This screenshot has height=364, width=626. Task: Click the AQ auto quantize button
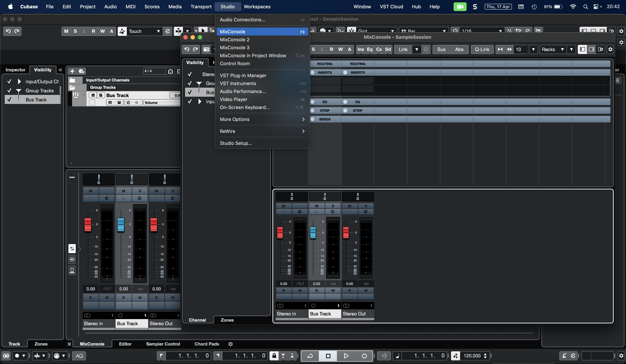79,355
